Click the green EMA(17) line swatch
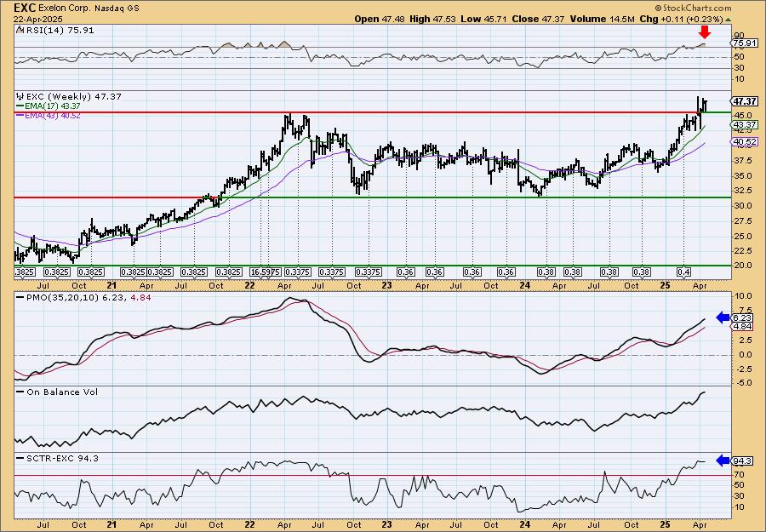 pos(20,106)
